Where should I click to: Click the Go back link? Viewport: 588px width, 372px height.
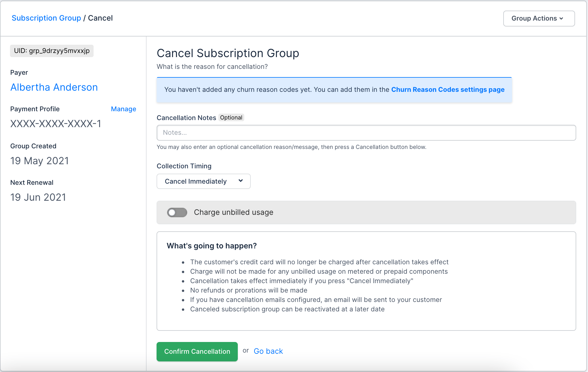(268, 351)
